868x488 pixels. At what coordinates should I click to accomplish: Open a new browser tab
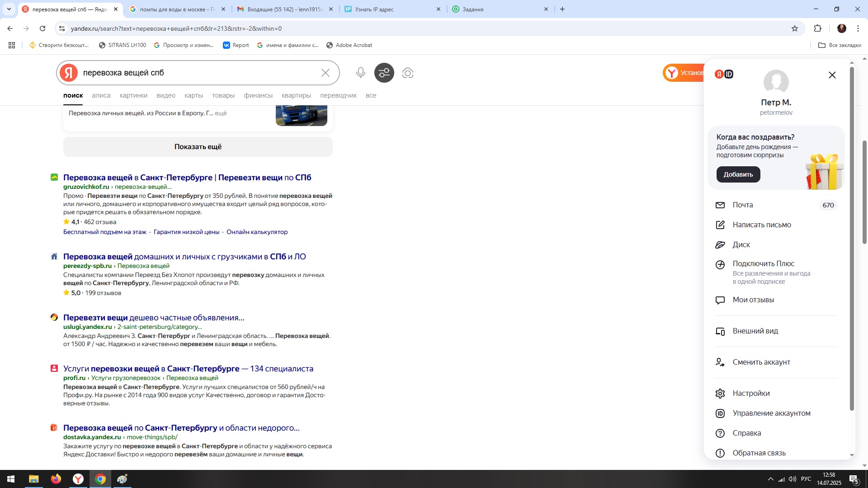pyautogui.click(x=562, y=9)
